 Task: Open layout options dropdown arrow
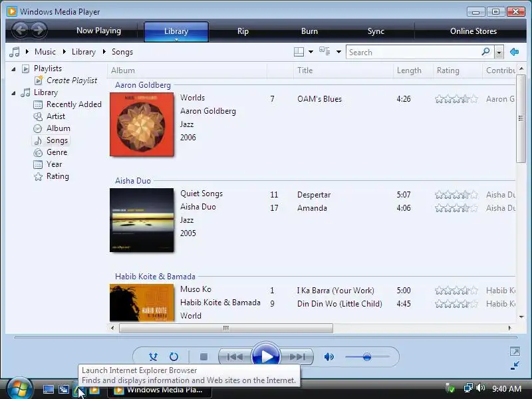[311, 52]
